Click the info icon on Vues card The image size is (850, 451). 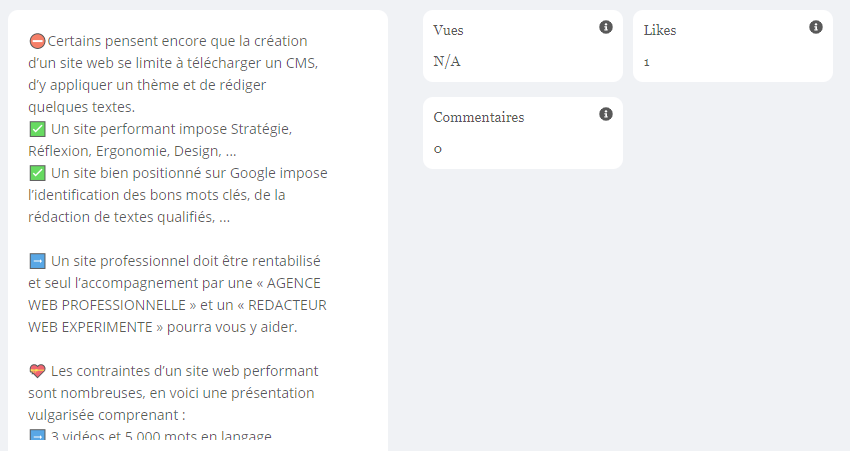605,27
